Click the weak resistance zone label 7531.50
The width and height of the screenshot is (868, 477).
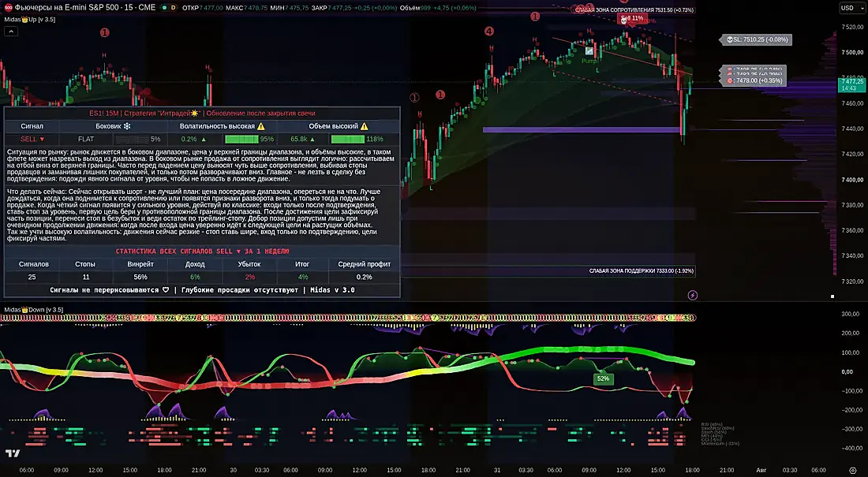coord(634,10)
